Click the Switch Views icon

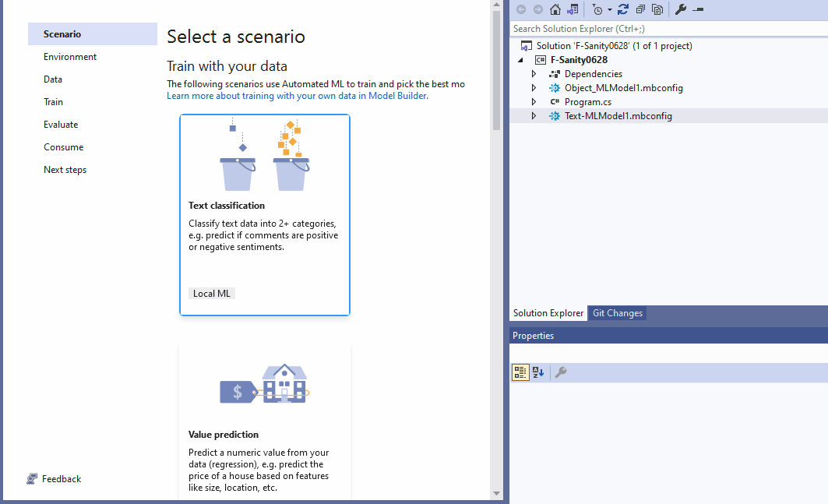[x=572, y=9]
